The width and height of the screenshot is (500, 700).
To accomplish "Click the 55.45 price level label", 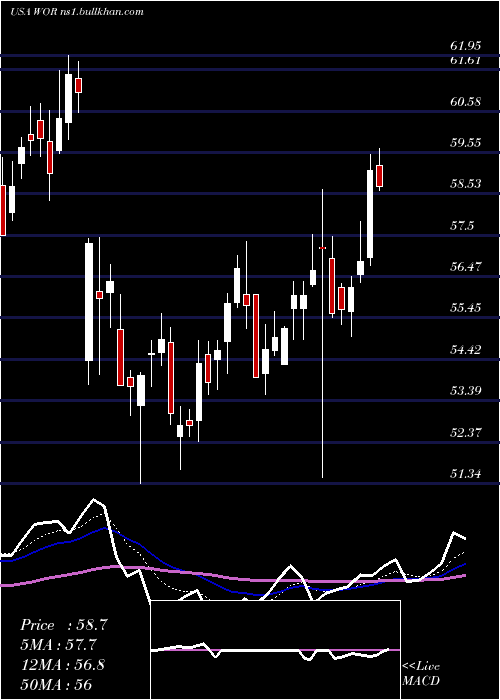I will [x=466, y=308].
